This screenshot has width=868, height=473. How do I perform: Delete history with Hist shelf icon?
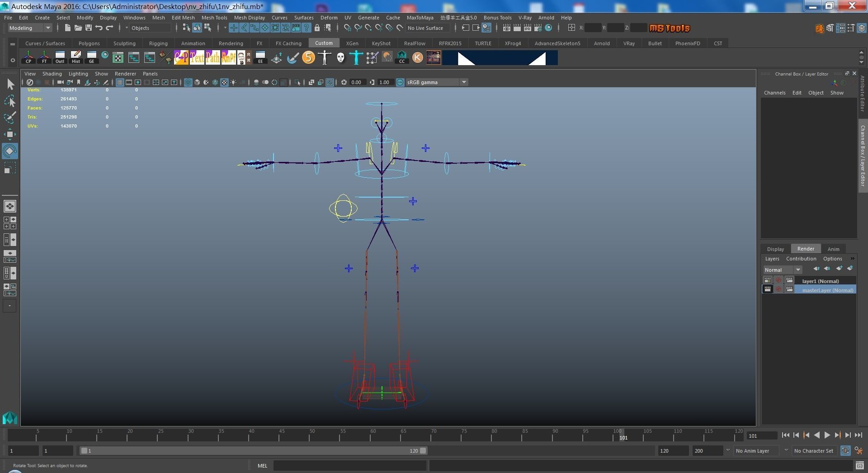pyautogui.click(x=76, y=58)
